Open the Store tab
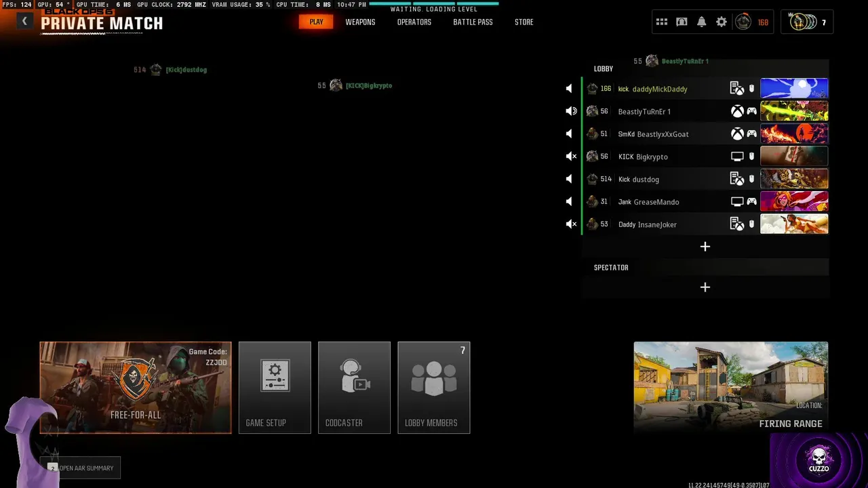 pyautogui.click(x=524, y=22)
